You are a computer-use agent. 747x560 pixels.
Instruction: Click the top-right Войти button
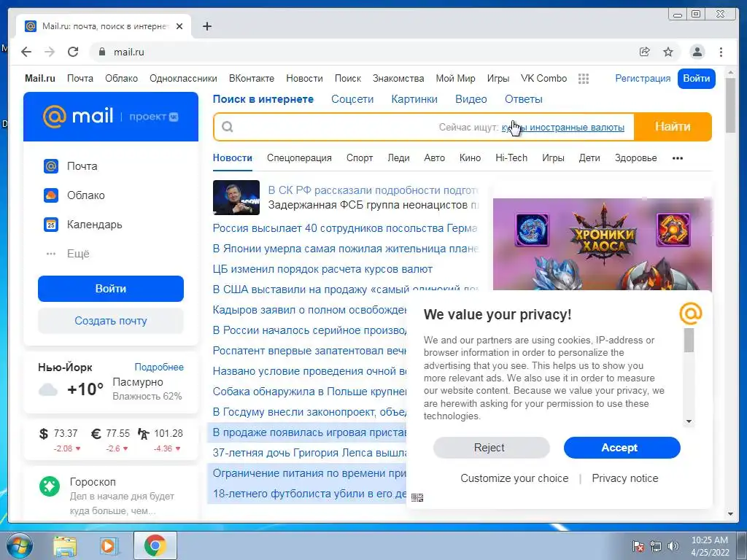coord(697,79)
